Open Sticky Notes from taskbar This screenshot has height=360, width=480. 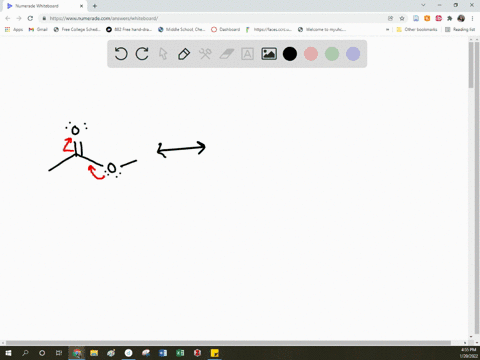pos(215,353)
